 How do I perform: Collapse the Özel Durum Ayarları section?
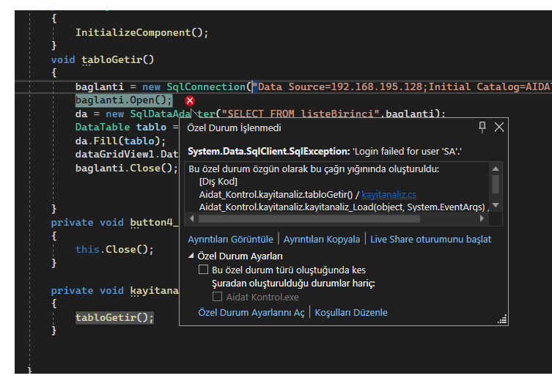191,256
